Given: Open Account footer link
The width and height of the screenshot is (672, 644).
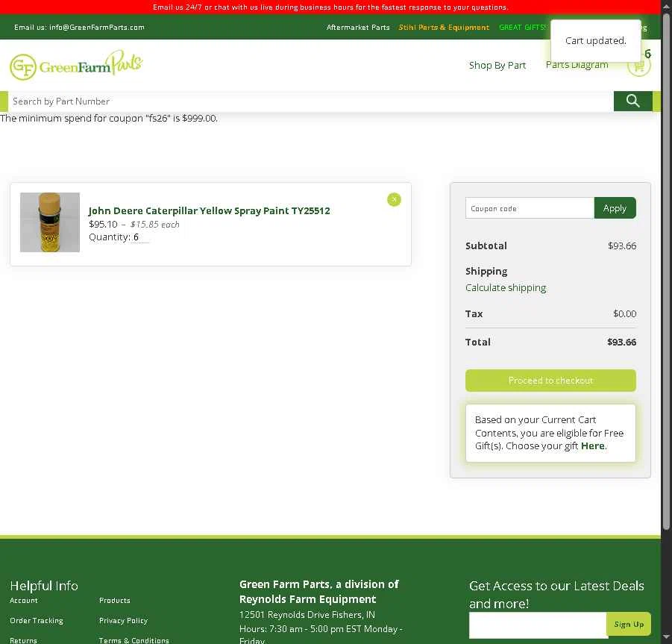Looking at the screenshot, I should [x=24, y=600].
